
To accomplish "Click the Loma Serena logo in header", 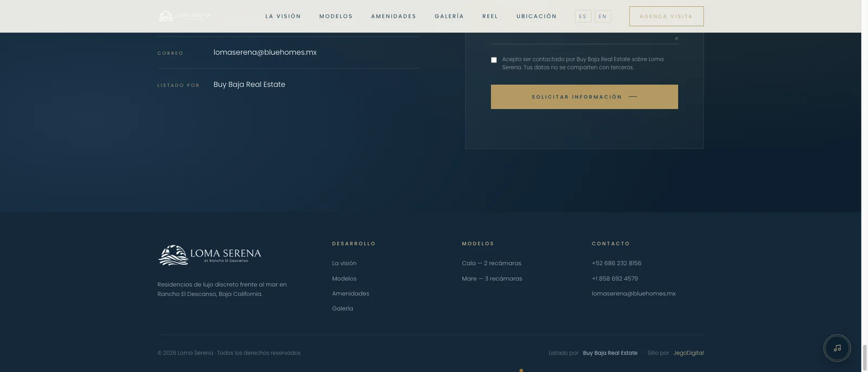I will 184,16.
